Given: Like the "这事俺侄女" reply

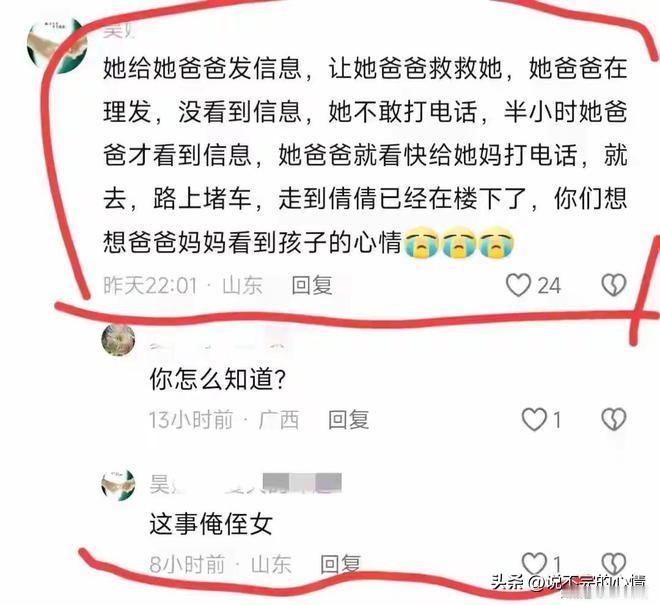Looking at the screenshot, I should 534,562.
